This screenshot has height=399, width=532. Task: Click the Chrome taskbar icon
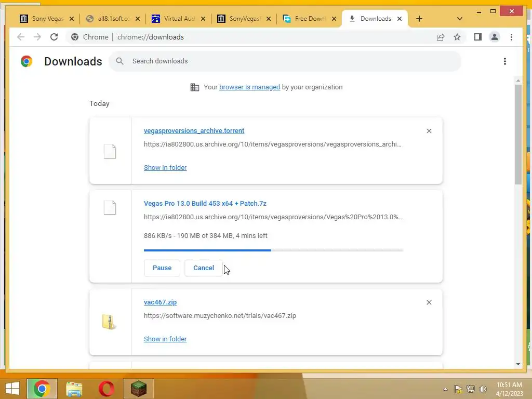pos(42,389)
